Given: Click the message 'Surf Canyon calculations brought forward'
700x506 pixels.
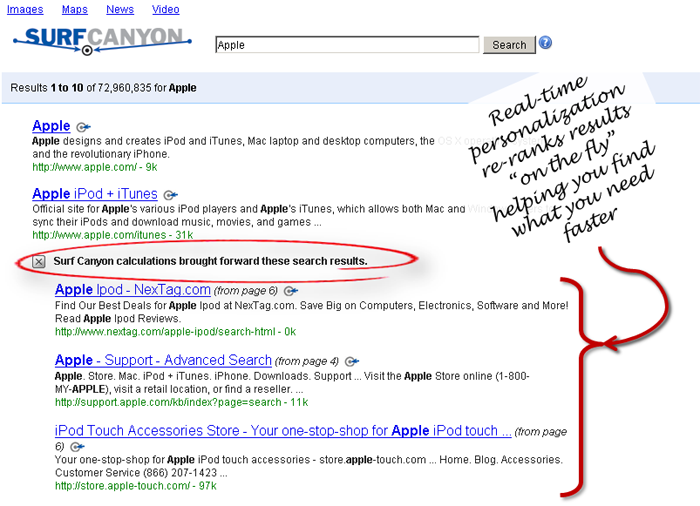Looking at the screenshot, I should (210, 261).
